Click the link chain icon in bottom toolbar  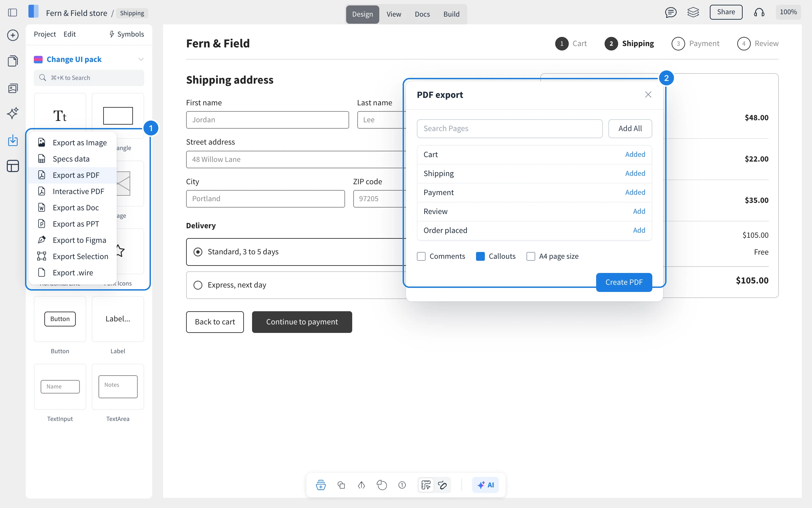coord(443,485)
